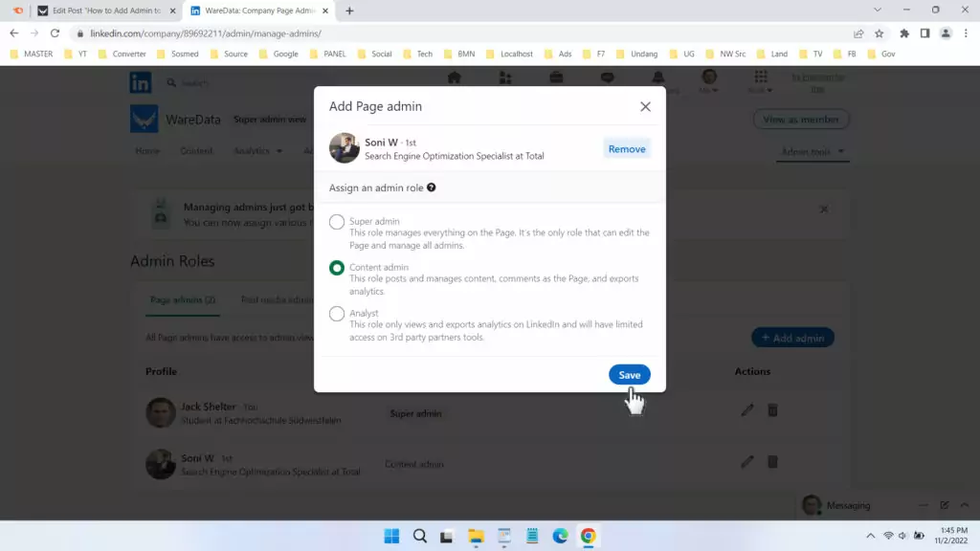Click Soni W profile picture in dialog
The height and width of the screenshot is (551, 980).
click(x=344, y=148)
